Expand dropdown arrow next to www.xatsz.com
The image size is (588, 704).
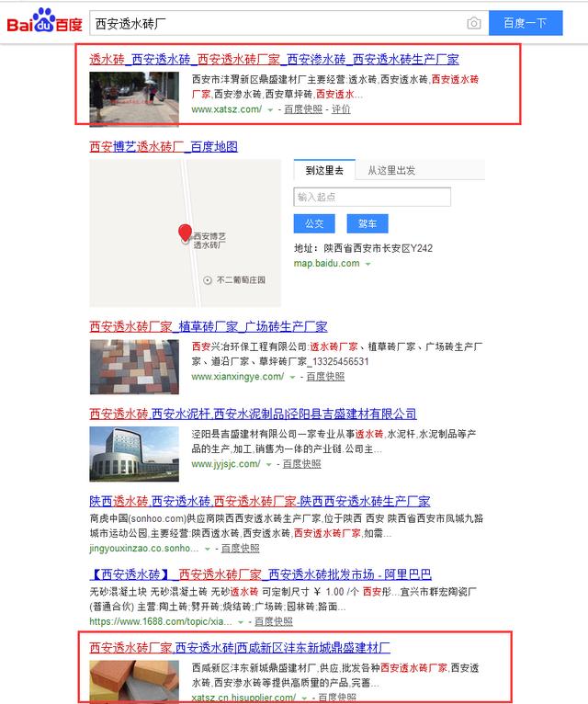pos(270,109)
